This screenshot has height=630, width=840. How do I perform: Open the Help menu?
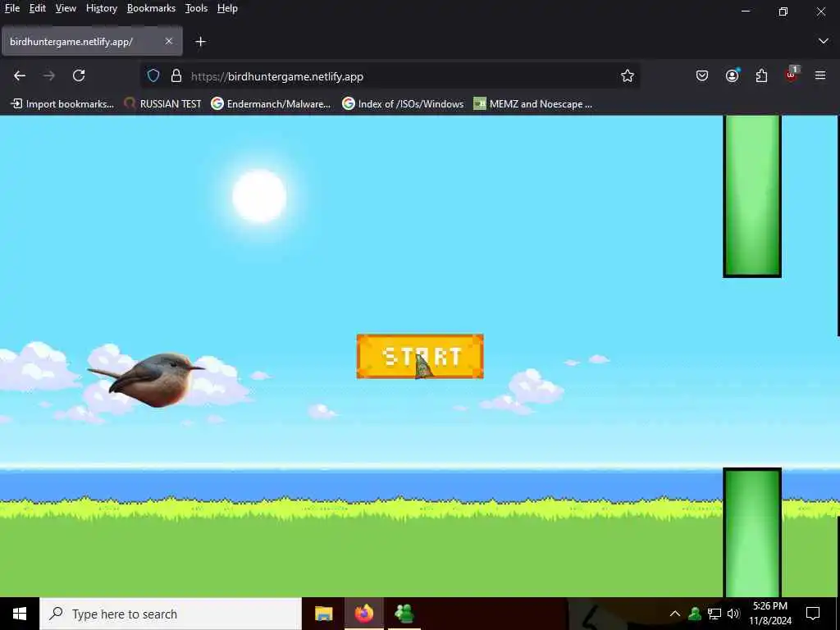[227, 8]
